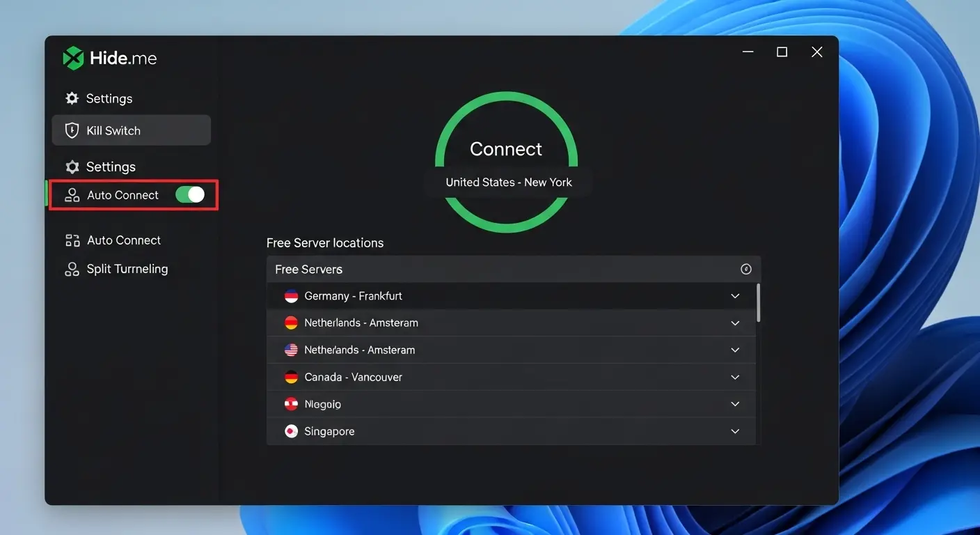Click the Hide.me hexagon logo
980x535 pixels.
coord(73,58)
